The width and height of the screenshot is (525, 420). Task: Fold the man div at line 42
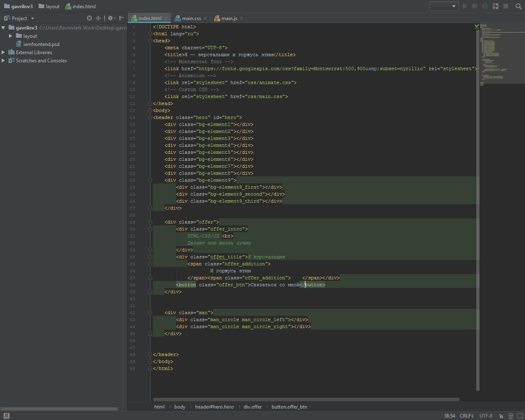pos(150,313)
